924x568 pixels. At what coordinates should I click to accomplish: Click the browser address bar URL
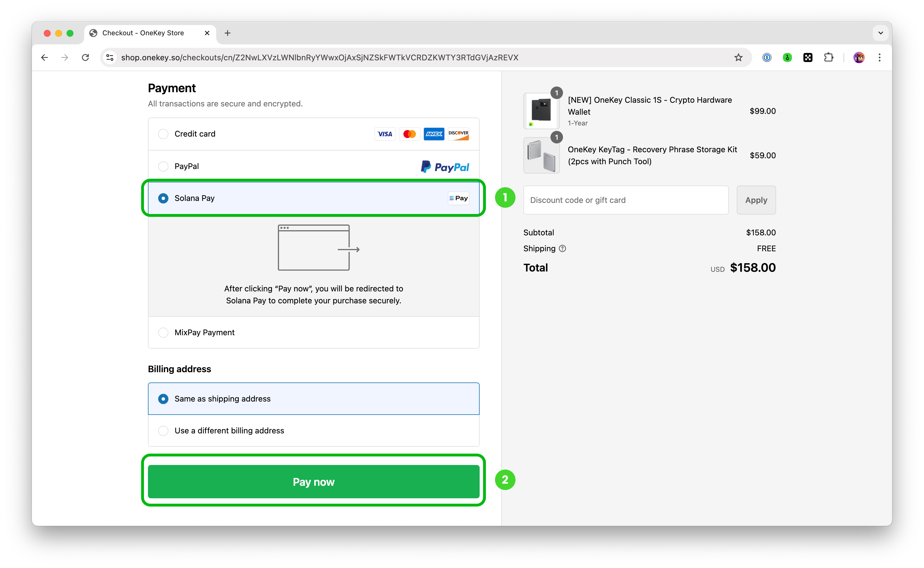pos(319,57)
